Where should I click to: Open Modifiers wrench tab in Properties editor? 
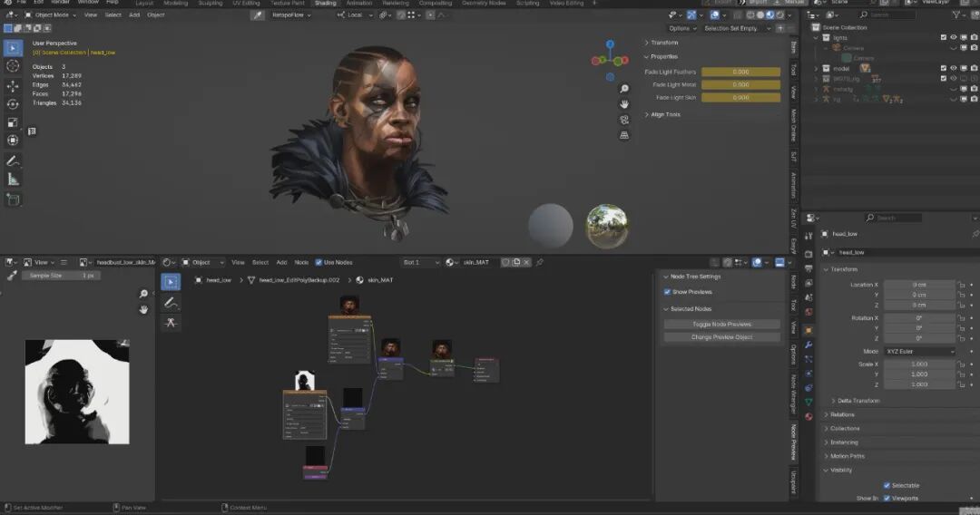[x=808, y=345]
